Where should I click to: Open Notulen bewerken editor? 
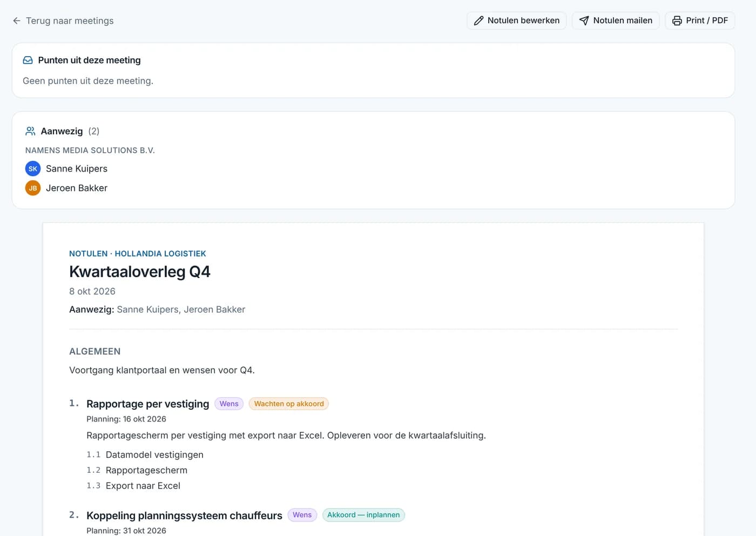pos(516,21)
